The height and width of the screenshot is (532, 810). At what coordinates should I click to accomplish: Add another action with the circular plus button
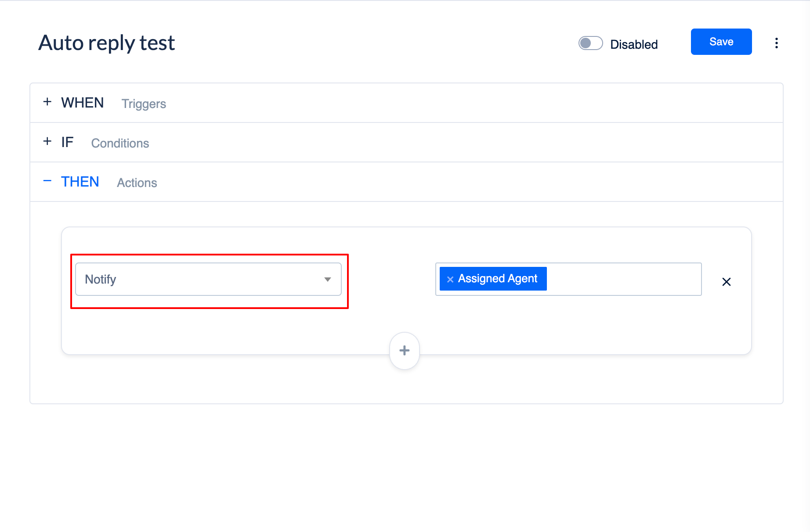point(404,350)
